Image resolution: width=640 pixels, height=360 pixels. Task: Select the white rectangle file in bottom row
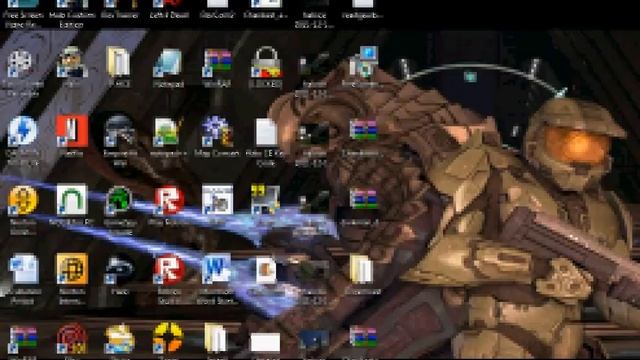265,342
